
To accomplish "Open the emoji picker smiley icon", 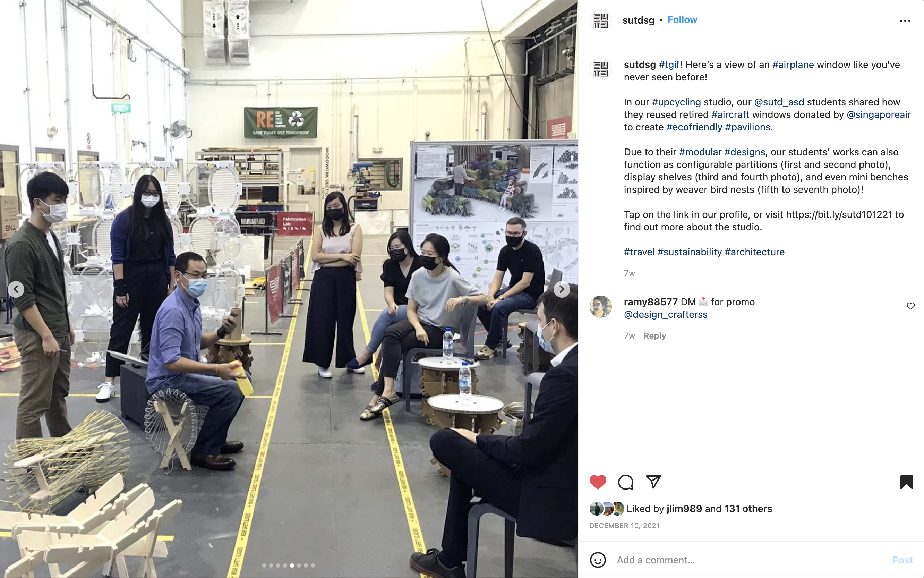I will 598,560.
